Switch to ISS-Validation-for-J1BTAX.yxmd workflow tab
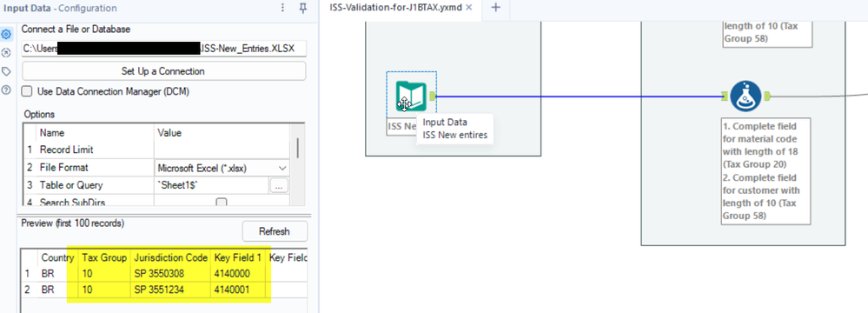 pyautogui.click(x=396, y=8)
